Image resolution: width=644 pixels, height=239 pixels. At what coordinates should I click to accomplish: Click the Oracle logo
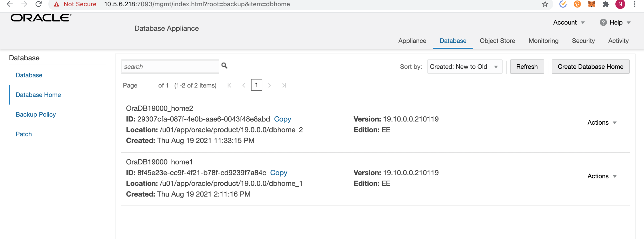(41, 18)
